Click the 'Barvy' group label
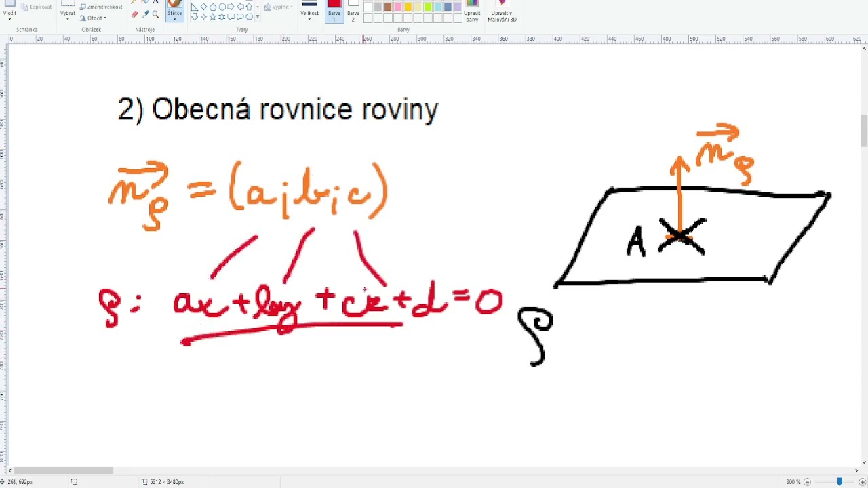 [403, 30]
